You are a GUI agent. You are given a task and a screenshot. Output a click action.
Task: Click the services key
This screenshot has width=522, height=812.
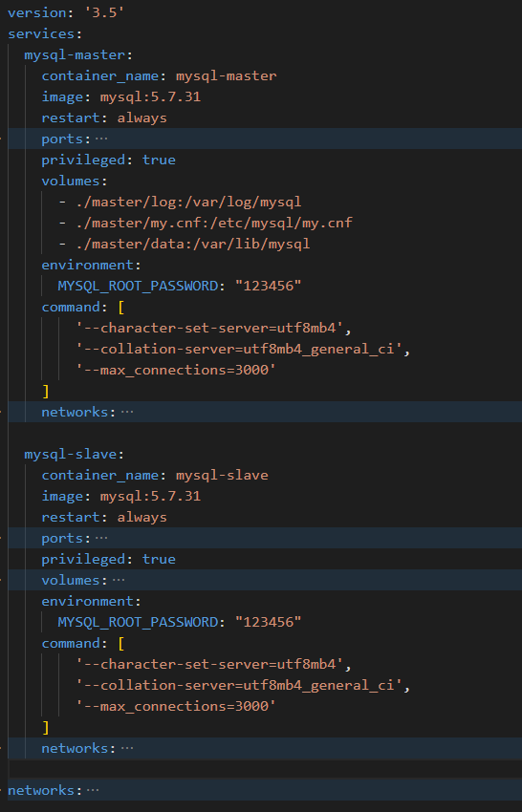click(41, 34)
